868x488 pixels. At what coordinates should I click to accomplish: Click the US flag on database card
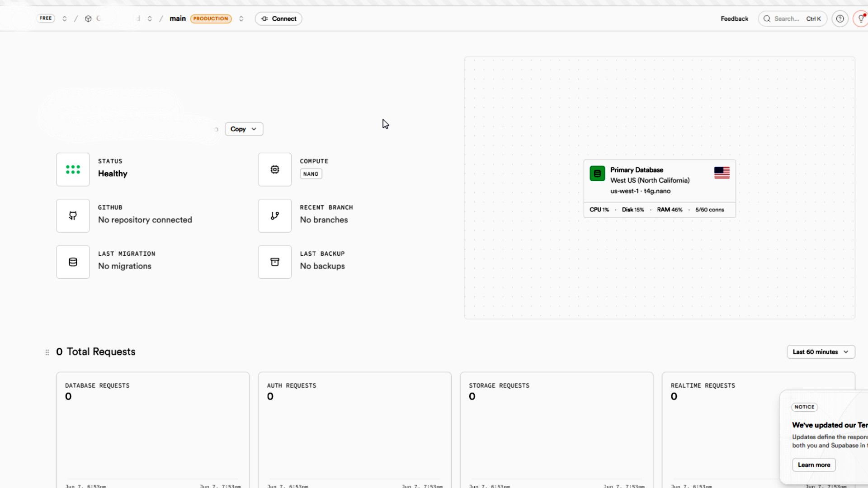(722, 173)
